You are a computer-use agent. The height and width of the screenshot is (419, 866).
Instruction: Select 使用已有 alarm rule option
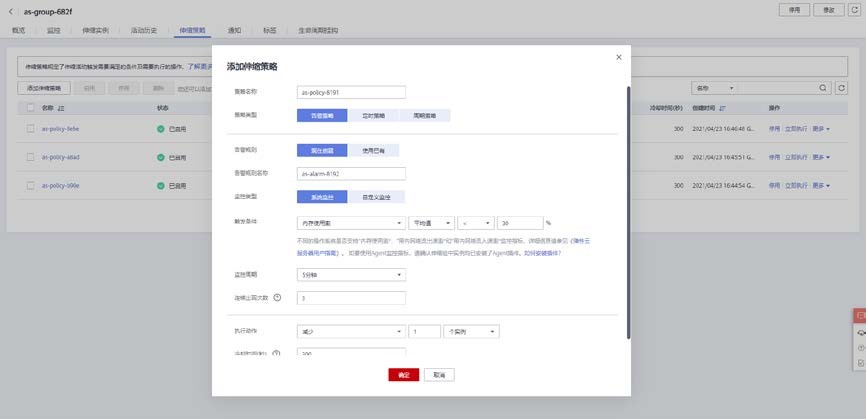[x=373, y=150]
